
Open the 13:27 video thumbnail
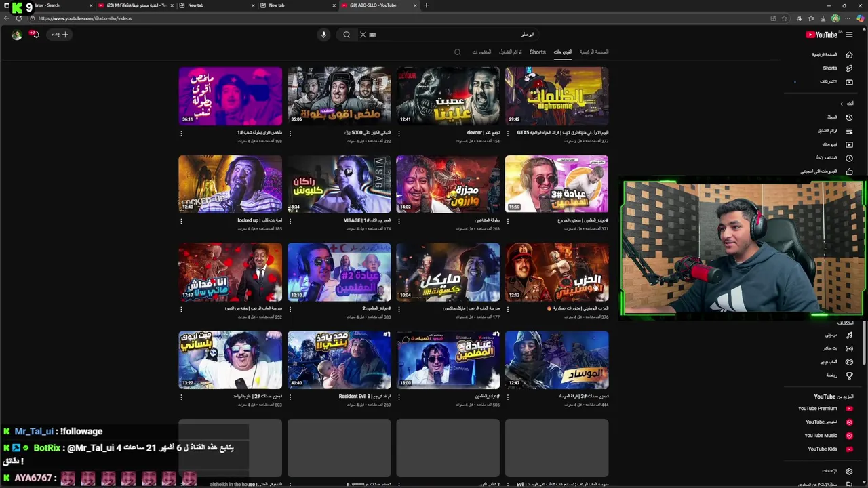(231, 361)
